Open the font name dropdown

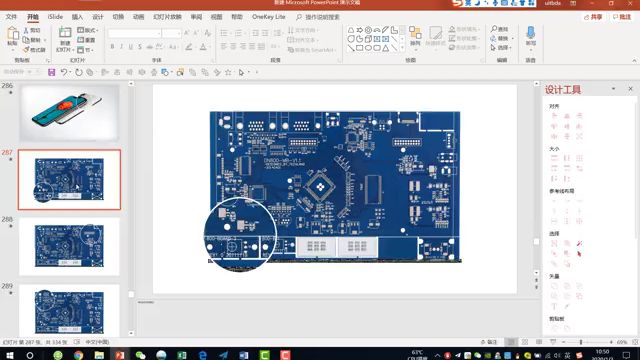[135, 33]
